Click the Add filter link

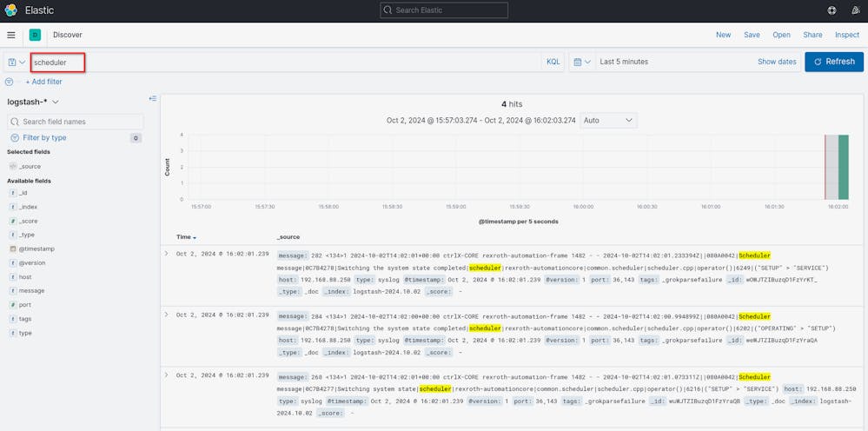pyautogui.click(x=43, y=82)
